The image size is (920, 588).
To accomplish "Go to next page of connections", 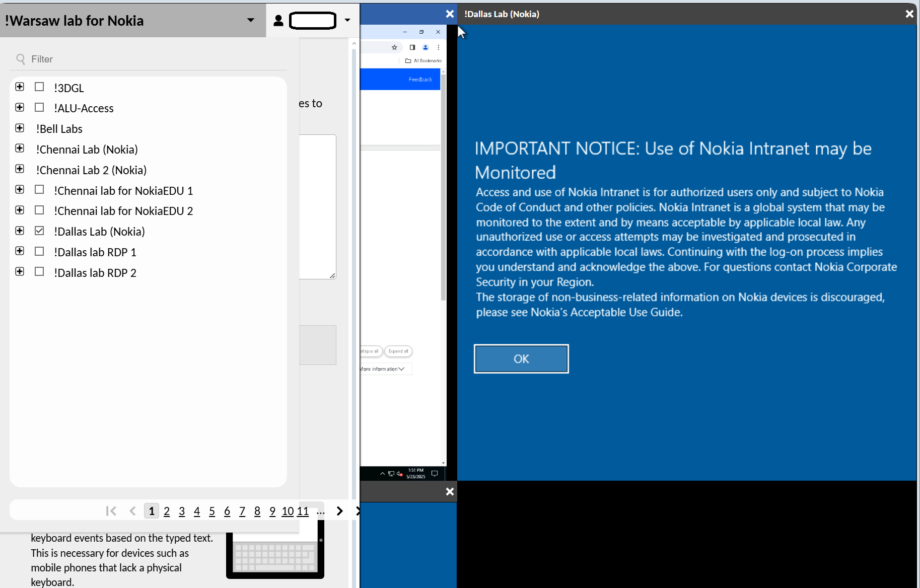I will tap(339, 511).
